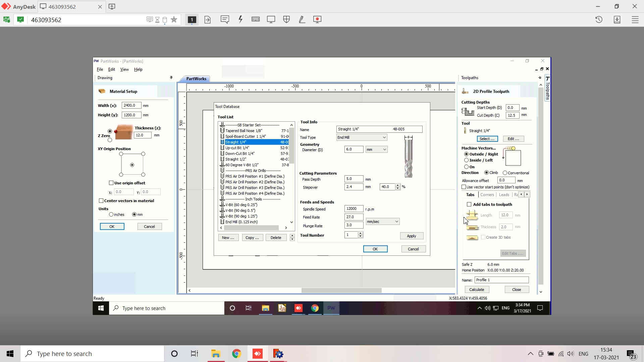Click canvas horizontal scrollbar thumb
The width and height of the screenshot is (644, 362).
coord(341,291)
